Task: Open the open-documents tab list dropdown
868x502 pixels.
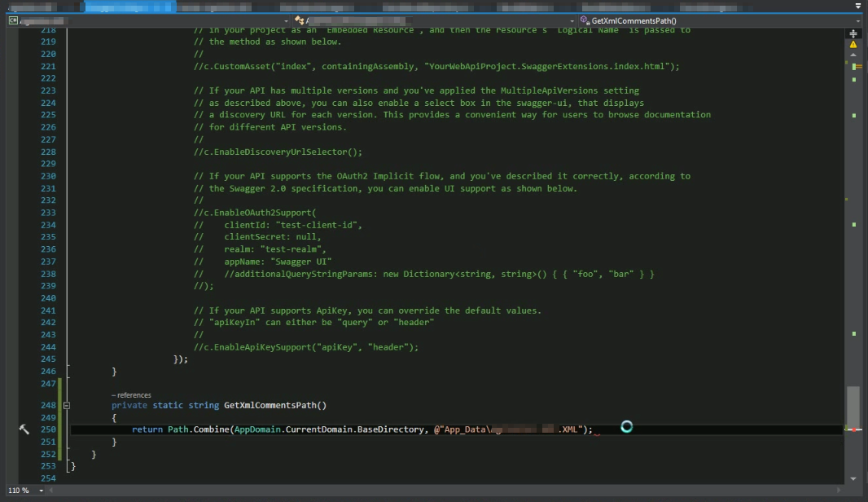Action: (857, 6)
